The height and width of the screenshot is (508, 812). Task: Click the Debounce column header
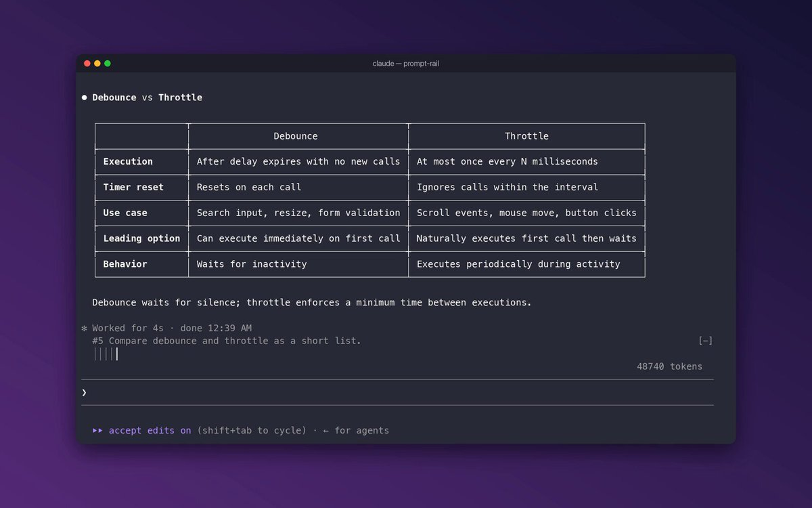click(296, 136)
